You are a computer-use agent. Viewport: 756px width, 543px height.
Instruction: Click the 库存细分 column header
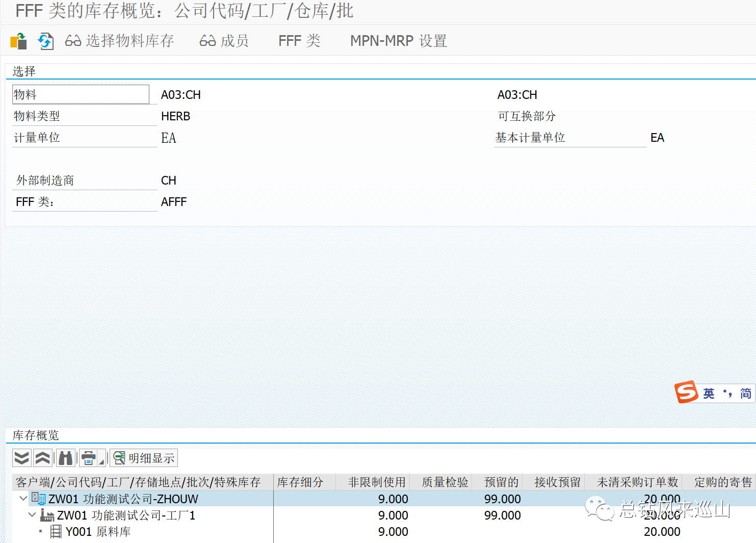click(304, 482)
